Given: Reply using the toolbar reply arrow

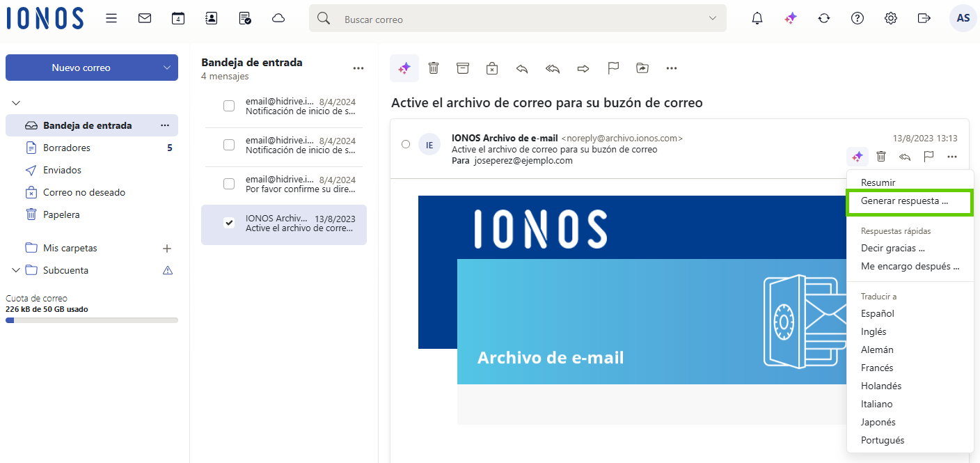Looking at the screenshot, I should (522, 68).
